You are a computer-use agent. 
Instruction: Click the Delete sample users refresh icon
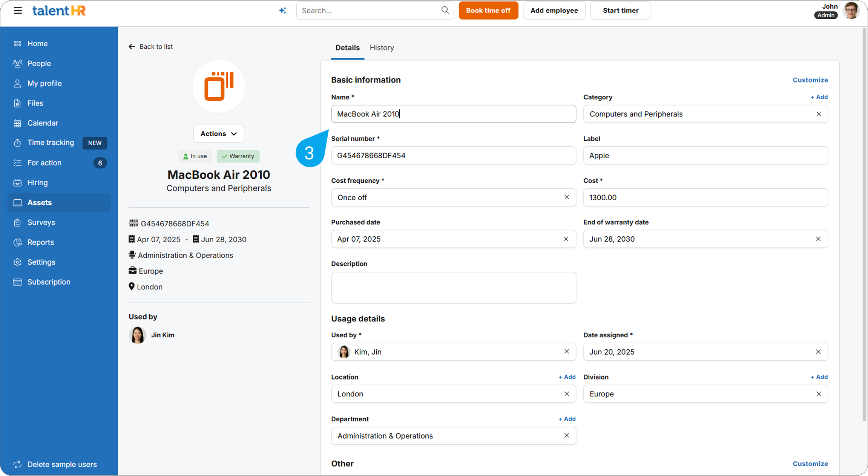(x=17, y=464)
